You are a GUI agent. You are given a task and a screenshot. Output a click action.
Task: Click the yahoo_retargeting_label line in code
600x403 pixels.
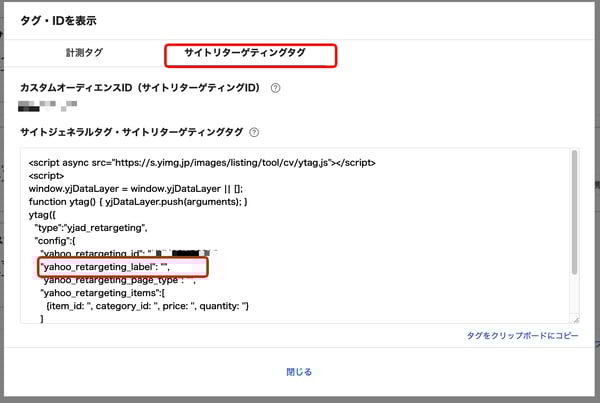[105, 267]
